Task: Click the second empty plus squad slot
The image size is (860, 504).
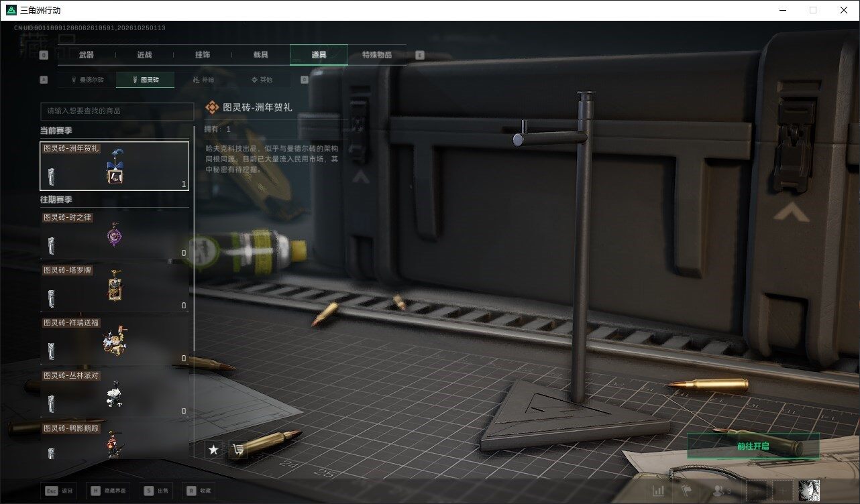Action: [783, 491]
